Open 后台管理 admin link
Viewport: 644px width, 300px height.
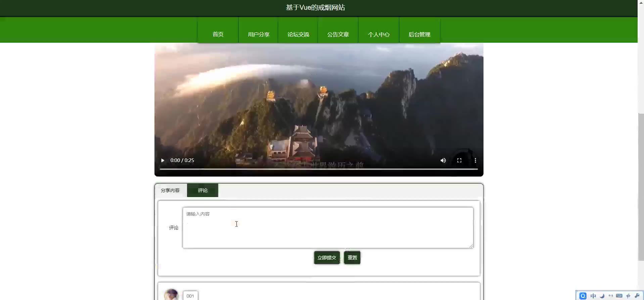click(x=419, y=34)
